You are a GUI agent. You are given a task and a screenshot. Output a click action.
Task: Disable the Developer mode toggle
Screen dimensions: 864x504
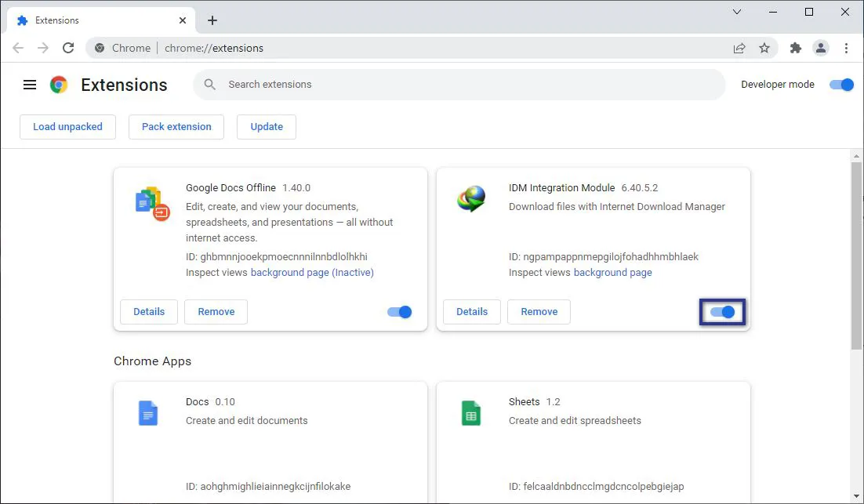pos(840,84)
